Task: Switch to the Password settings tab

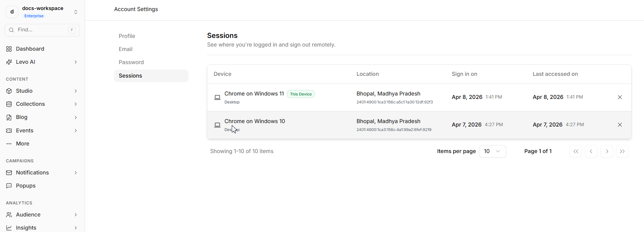Action: tap(131, 62)
